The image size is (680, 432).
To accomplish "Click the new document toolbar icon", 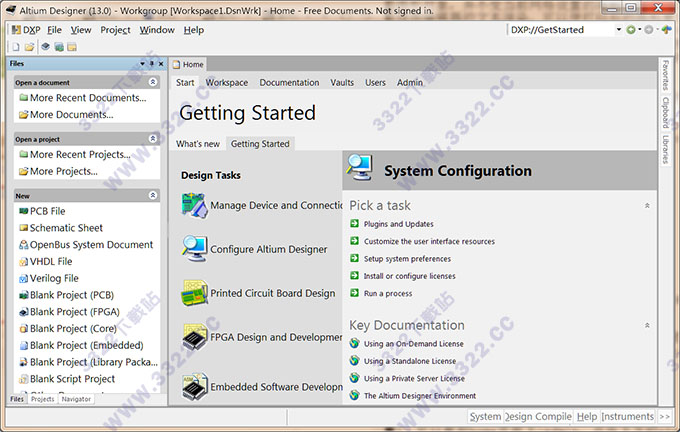I will (17, 47).
